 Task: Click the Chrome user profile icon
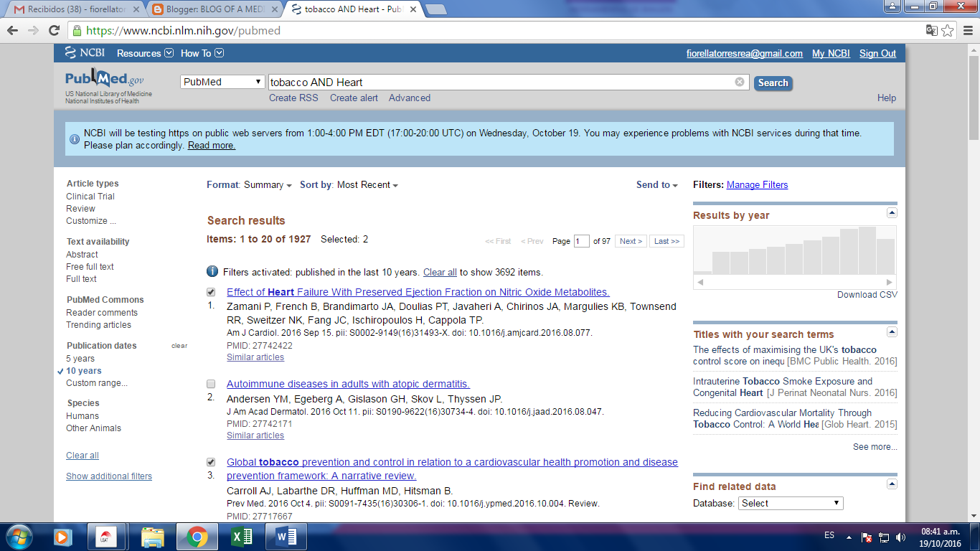coord(892,6)
